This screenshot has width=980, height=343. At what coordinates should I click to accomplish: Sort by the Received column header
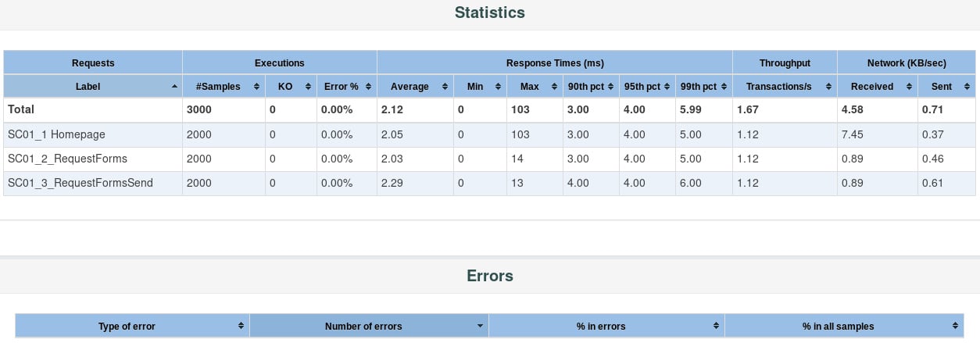pyautogui.click(x=878, y=87)
